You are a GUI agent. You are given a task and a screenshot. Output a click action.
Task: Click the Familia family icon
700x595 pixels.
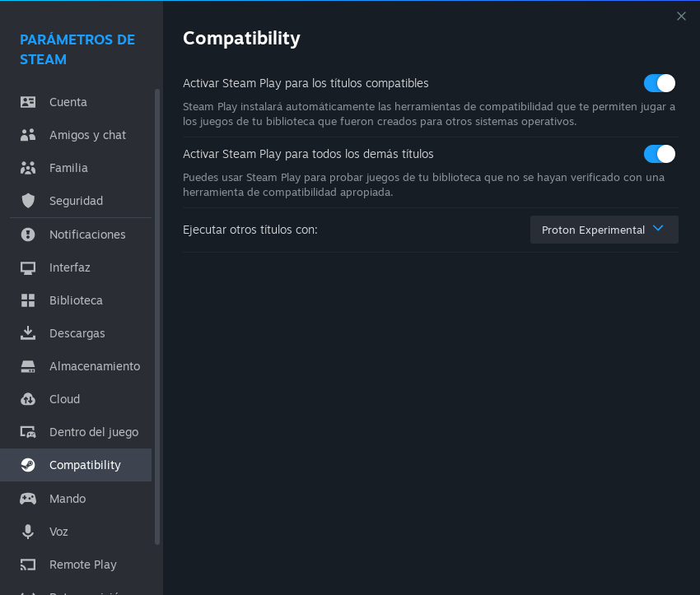tap(26, 167)
